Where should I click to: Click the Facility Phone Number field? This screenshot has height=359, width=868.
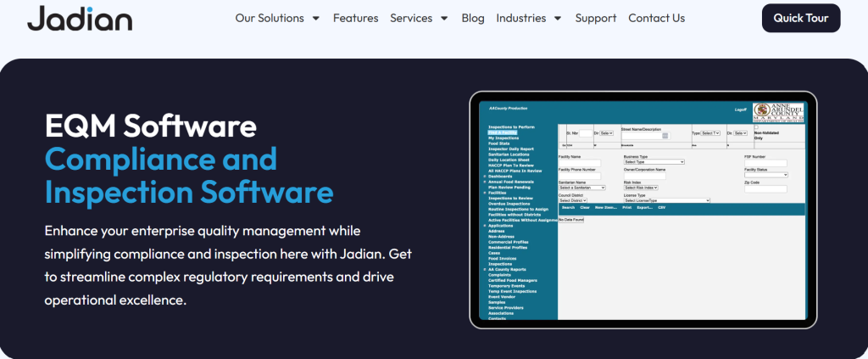[x=580, y=177]
